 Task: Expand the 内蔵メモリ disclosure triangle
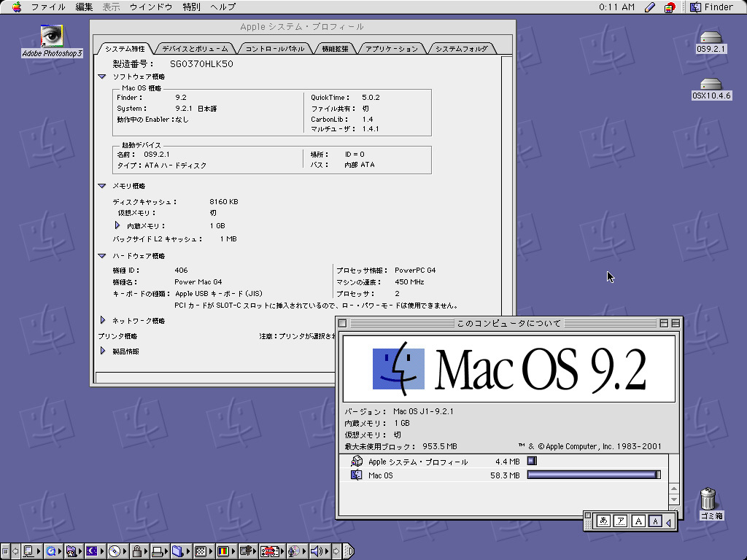point(117,226)
